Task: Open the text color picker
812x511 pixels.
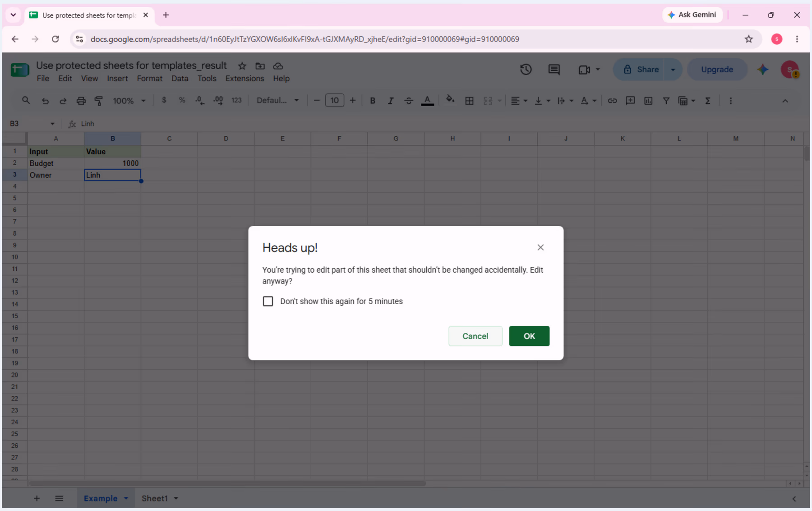Action: (x=427, y=101)
